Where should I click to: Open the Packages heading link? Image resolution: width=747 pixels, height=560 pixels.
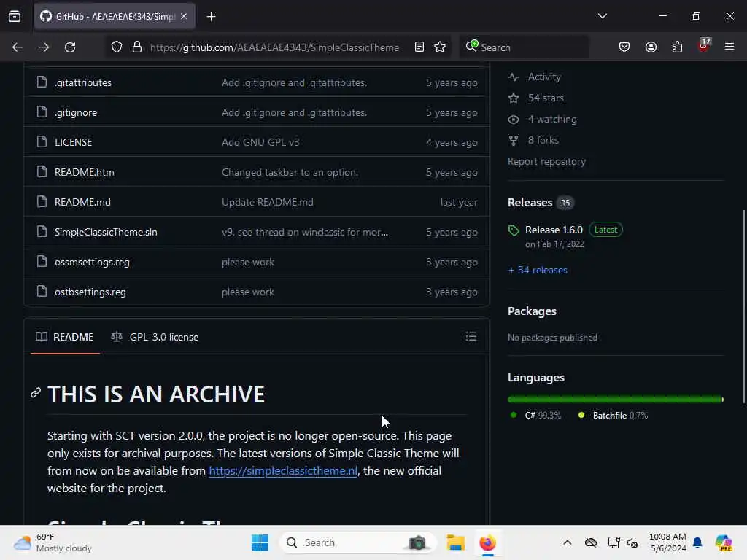click(532, 311)
